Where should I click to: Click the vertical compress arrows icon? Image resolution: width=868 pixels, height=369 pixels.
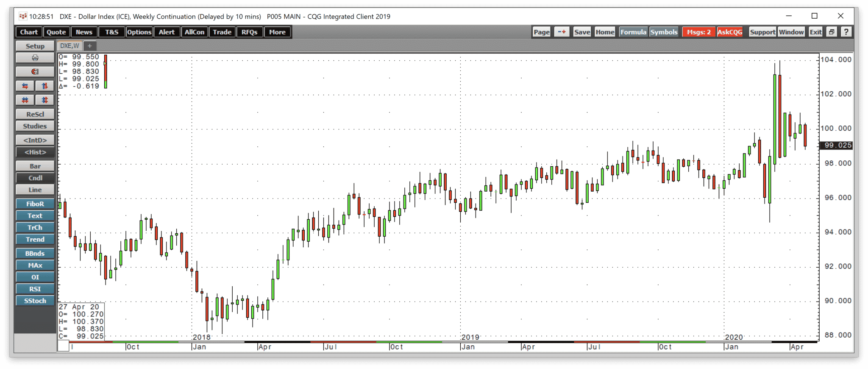pos(45,100)
